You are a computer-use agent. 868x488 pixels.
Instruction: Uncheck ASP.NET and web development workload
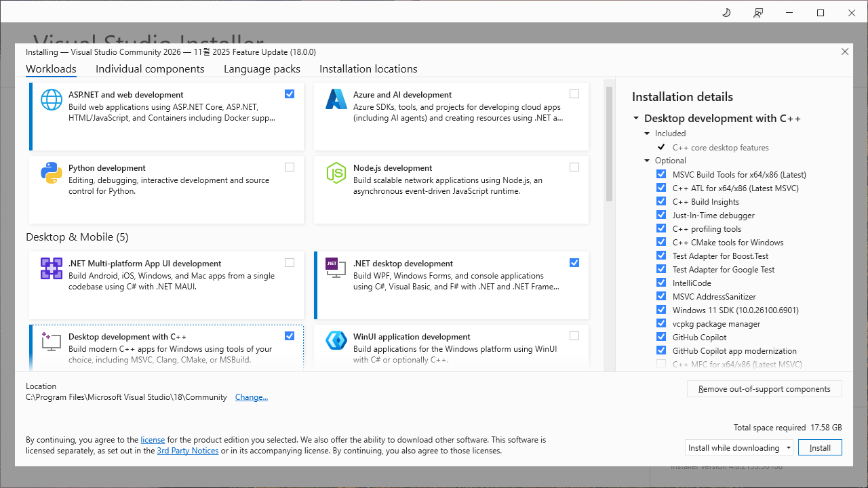tap(290, 94)
